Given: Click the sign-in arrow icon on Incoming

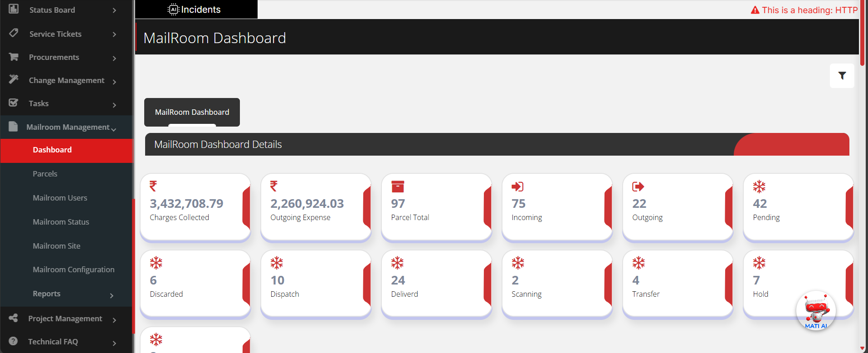Looking at the screenshot, I should click(517, 186).
